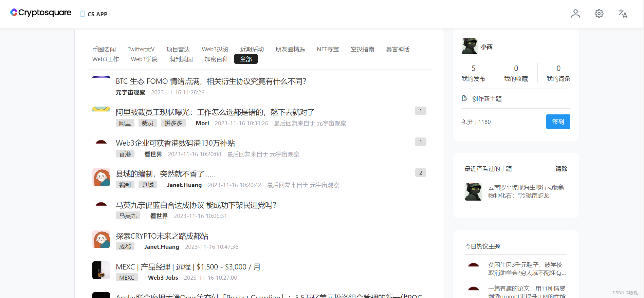Viewport: 644px width, 298px height.
Task: Click 小西 username
Action: 487,47
